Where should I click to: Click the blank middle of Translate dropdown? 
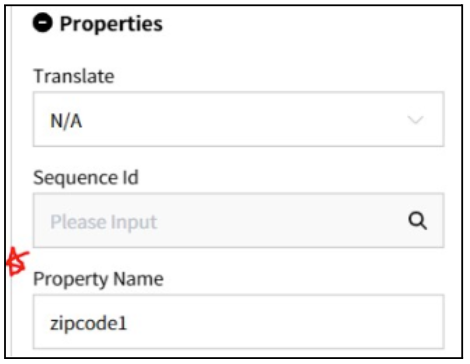pos(243,119)
